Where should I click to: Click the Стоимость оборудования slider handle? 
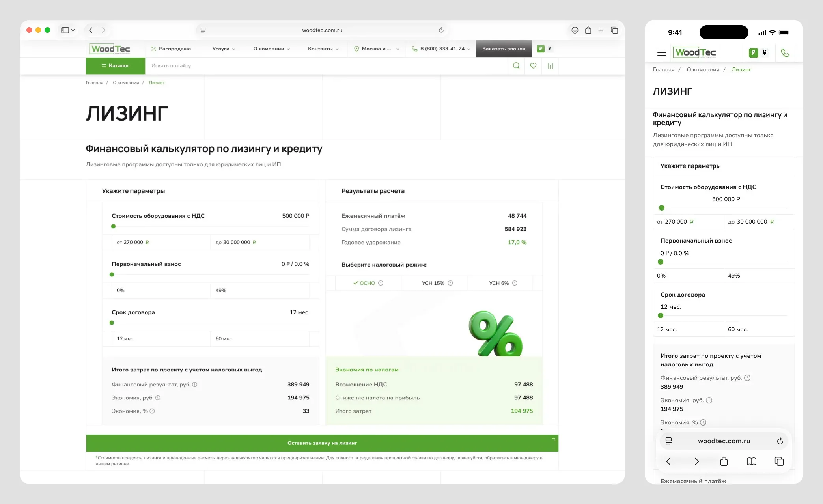[x=114, y=226]
